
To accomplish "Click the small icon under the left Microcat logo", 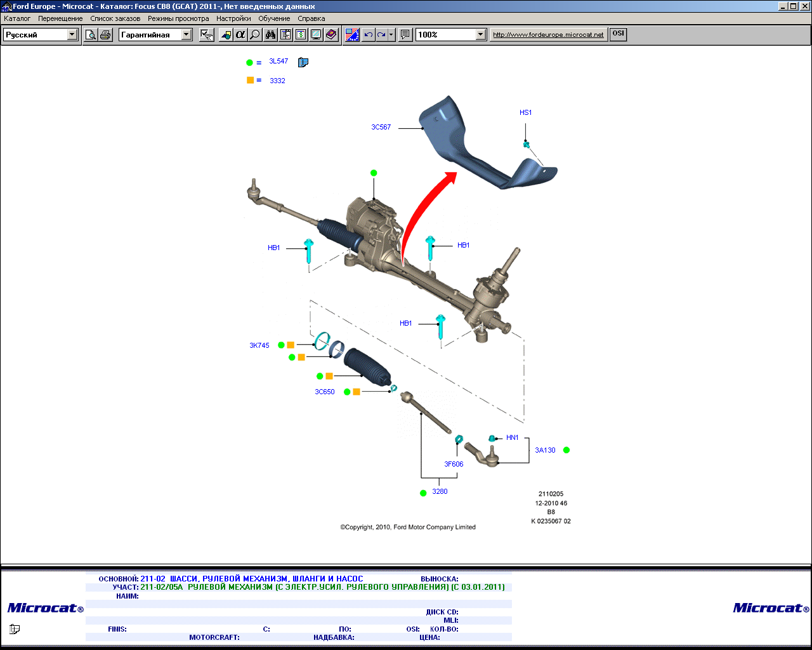I will 15,629.
